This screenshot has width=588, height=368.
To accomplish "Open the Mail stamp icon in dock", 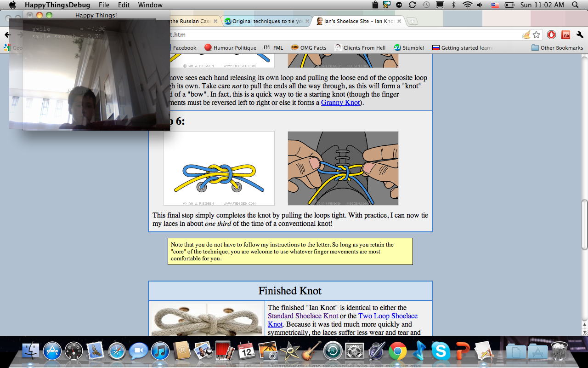I will [x=96, y=351].
